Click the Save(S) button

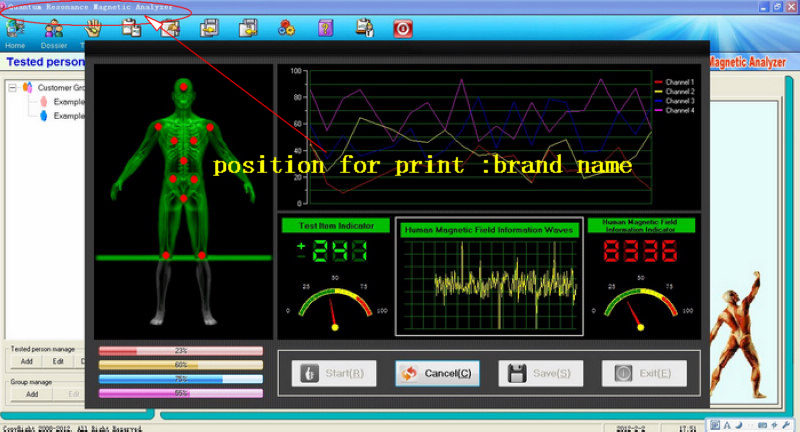coord(541,373)
